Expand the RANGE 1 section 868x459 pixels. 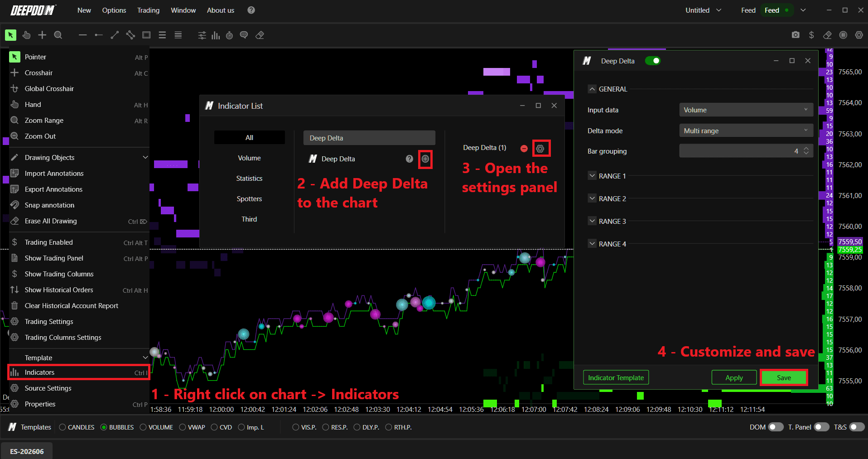pyautogui.click(x=592, y=176)
